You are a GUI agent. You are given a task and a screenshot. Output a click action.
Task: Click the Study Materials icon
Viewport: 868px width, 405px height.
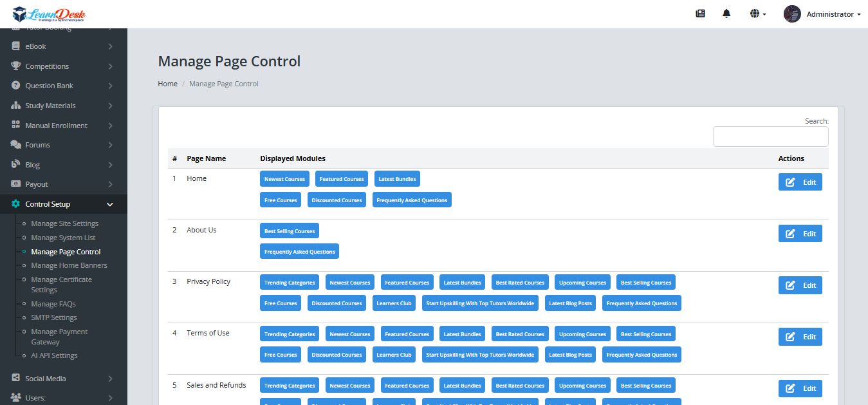[x=16, y=106]
